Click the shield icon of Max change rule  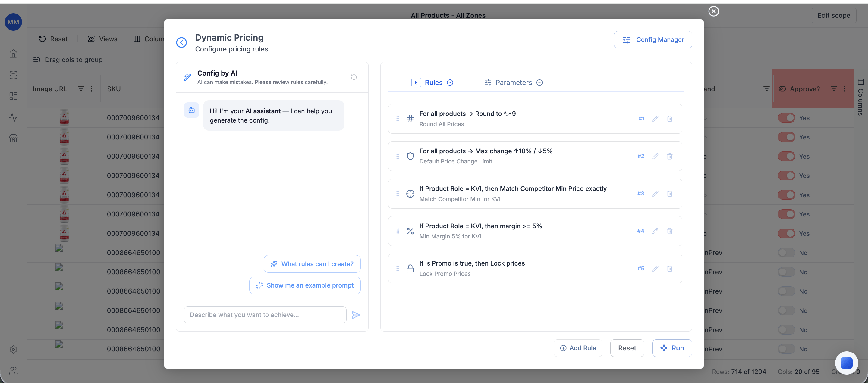(410, 156)
